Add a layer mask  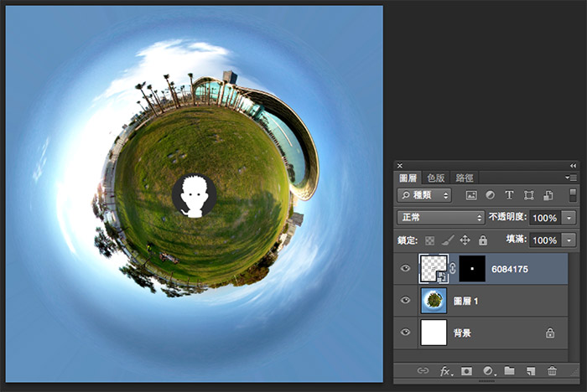pos(466,370)
